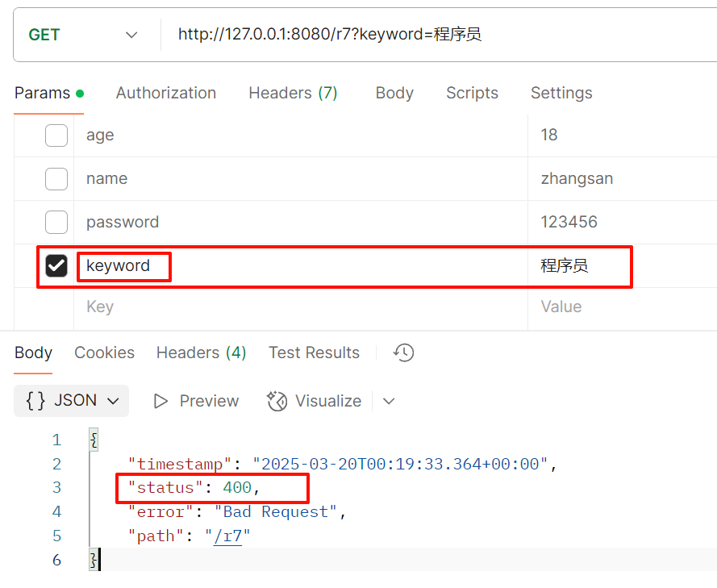The width and height of the screenshot is (717, 588).
Task: Open the response Headers (4) tab
Action: tap(201, 352)
